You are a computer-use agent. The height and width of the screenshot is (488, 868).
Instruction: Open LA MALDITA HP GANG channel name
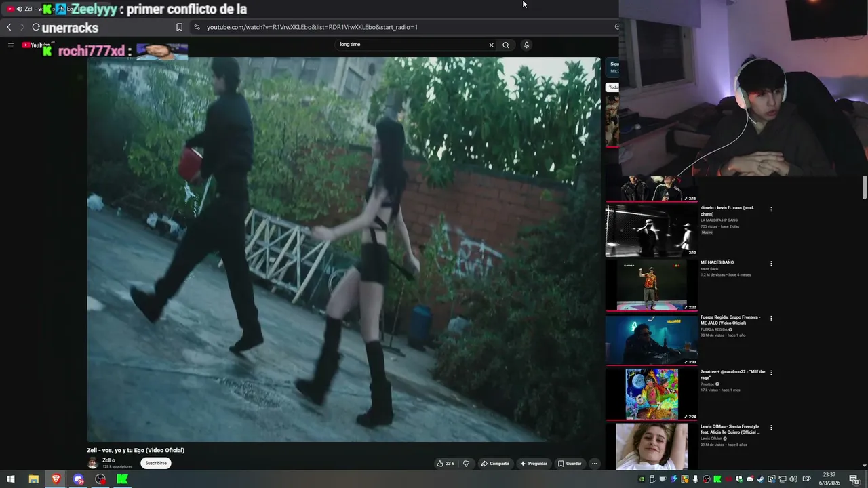click(x=719, y=220)
